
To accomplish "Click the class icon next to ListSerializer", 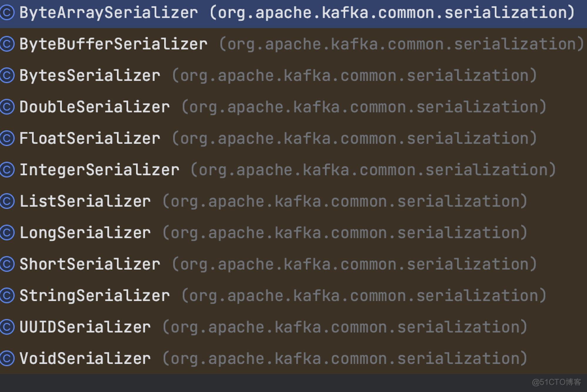I will click(x=7, y=201).
